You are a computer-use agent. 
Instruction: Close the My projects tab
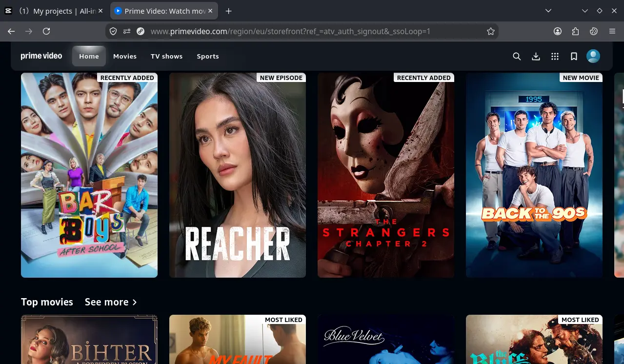click(x=101, y=11)
